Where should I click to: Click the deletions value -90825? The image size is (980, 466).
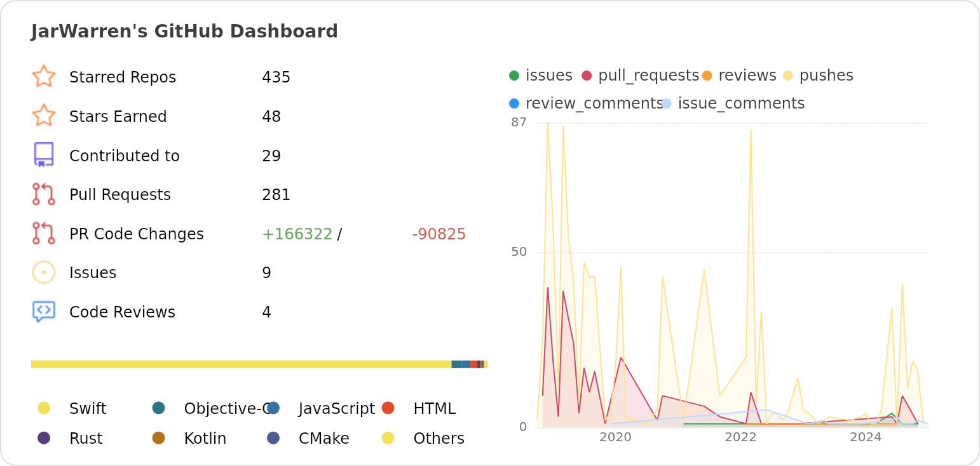[439, 234]
